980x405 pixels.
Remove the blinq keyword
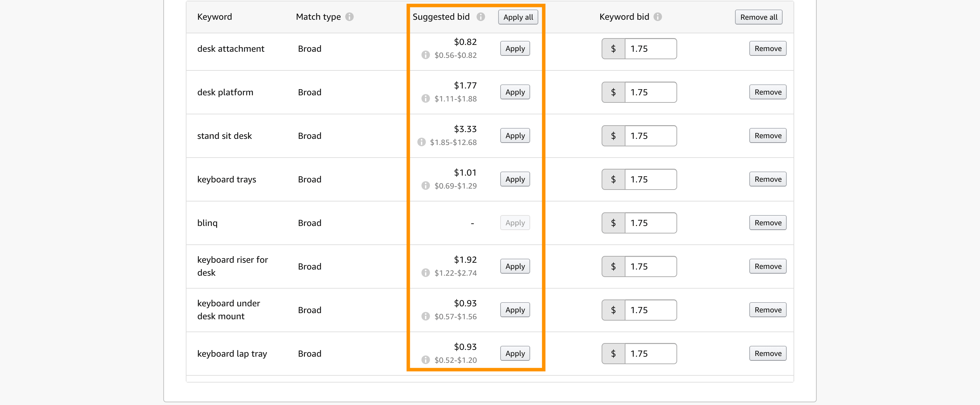(767, 223)
